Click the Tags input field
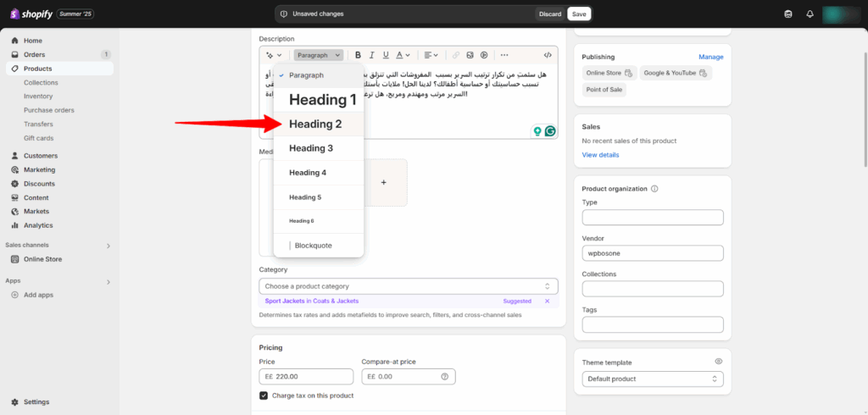Image resolution: width=868 pixels, height=415 pixels. (653, 324)
